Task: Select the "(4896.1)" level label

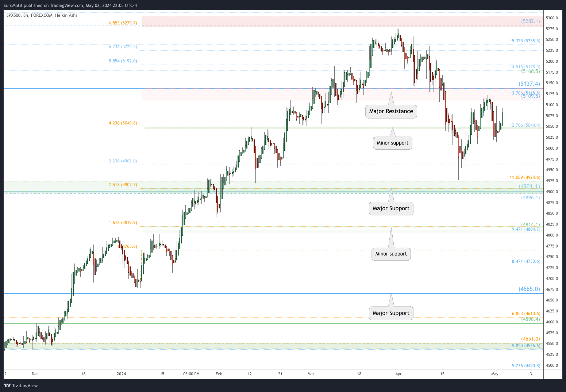Action: 531,198
